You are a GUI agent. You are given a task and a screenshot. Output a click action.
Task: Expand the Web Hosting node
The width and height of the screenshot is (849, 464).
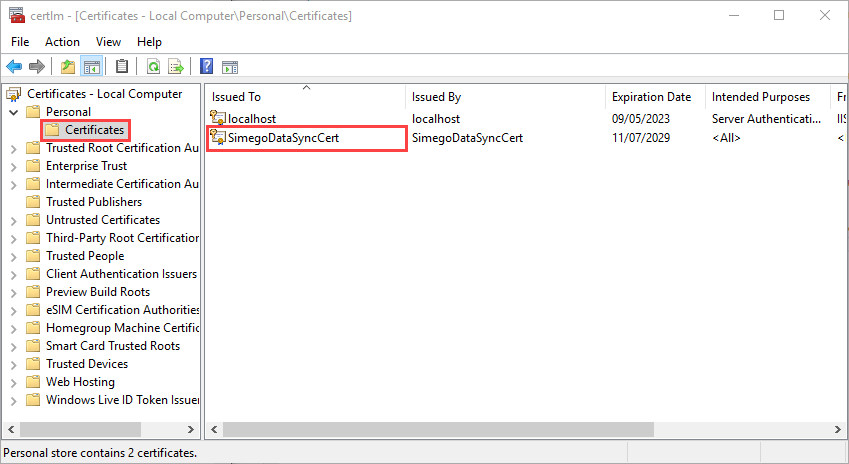(14, 383)
